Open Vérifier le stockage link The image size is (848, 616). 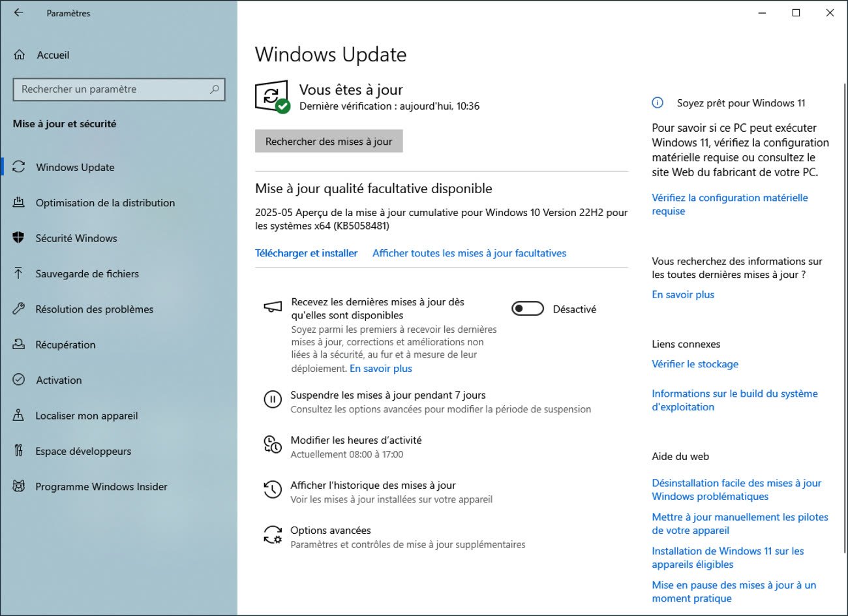coord(695,364)
